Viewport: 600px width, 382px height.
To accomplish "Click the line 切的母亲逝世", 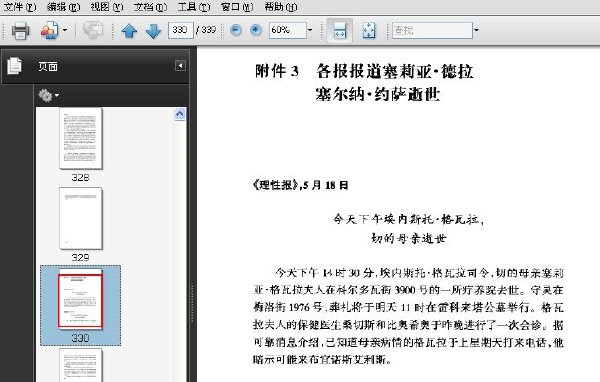I will coord(408,238).
